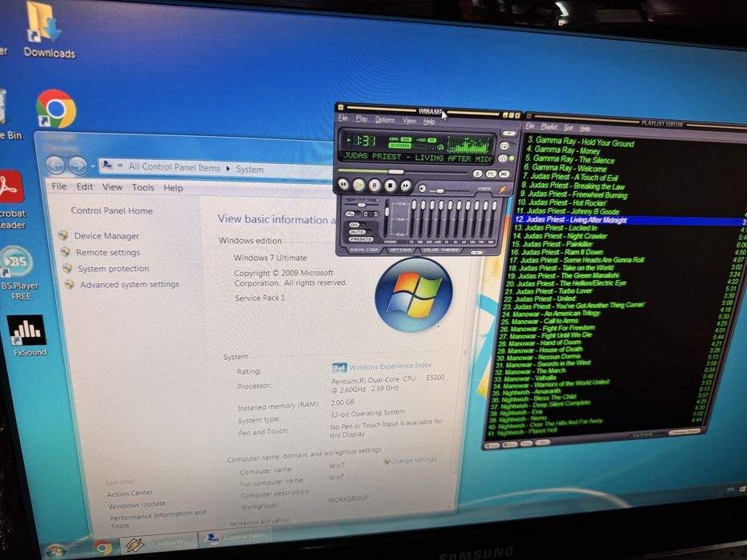Select '24. Manowar - An American Trilogy'
The height and width of the screenshot is (560, 747).
click(551, 314)
